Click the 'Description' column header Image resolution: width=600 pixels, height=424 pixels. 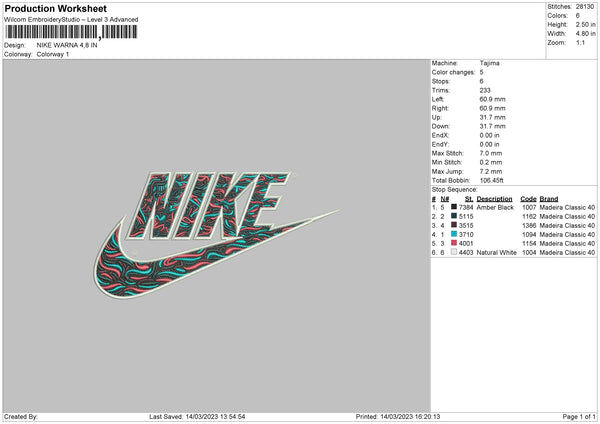pos(494,199)
